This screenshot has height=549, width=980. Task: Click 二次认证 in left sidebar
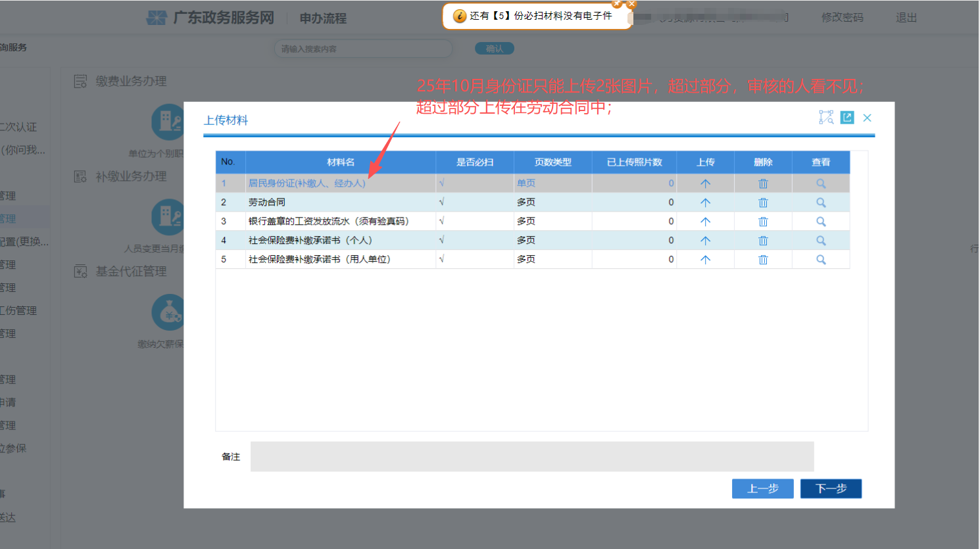click(18, 127)
